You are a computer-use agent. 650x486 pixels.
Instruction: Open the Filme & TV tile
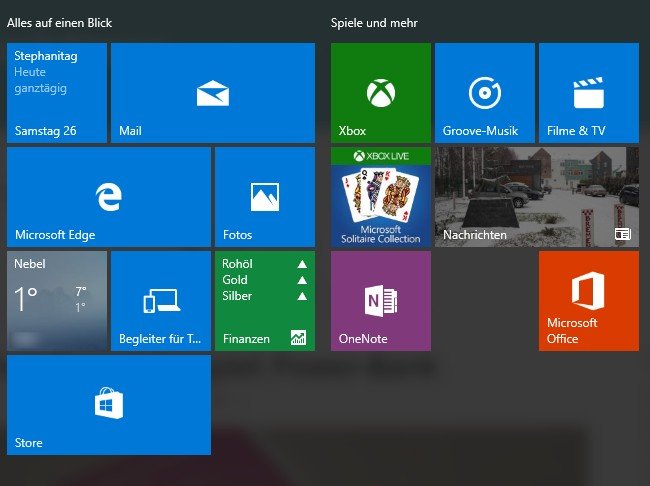pos(589,93)
